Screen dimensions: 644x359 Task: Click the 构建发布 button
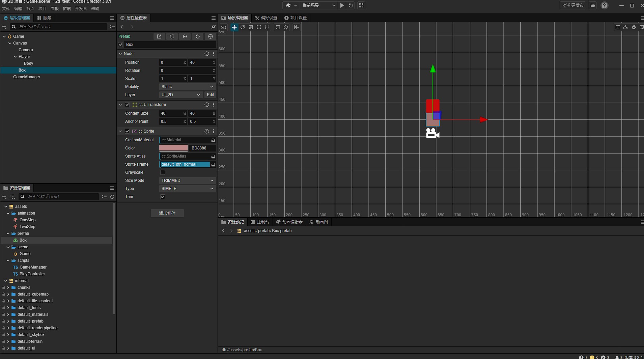[x=573, y=5]
